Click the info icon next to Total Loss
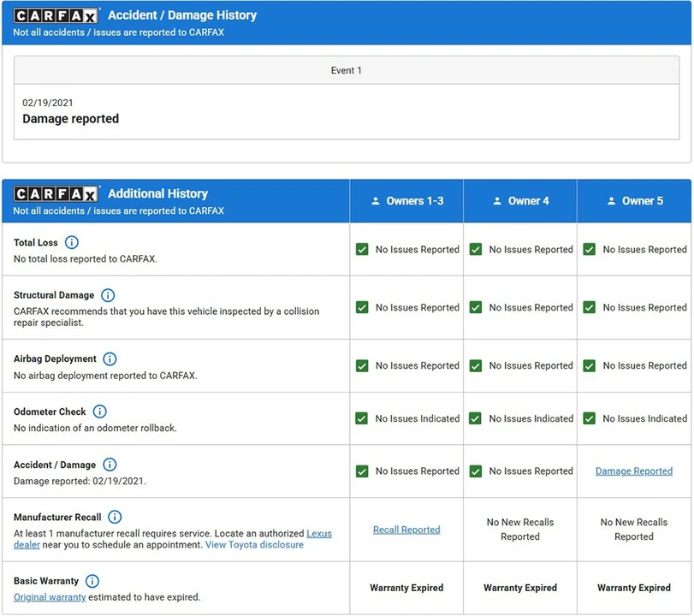Screen dimensions: 694x616 tap(72, 242)
